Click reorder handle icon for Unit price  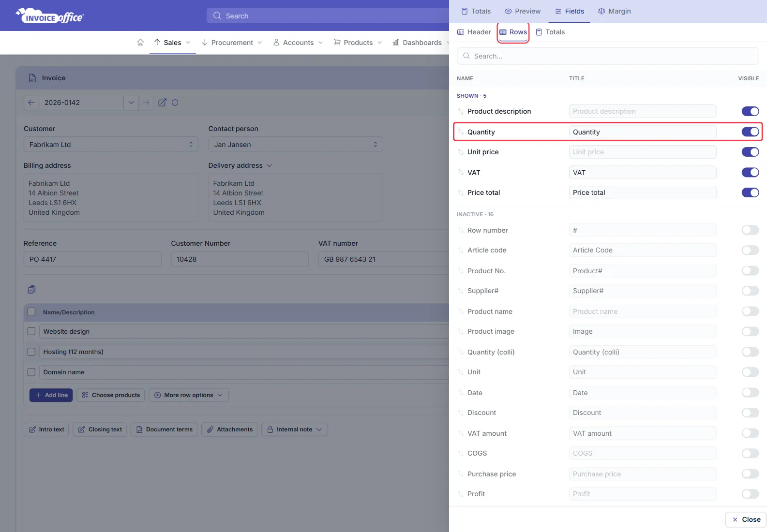click(461, 152)
